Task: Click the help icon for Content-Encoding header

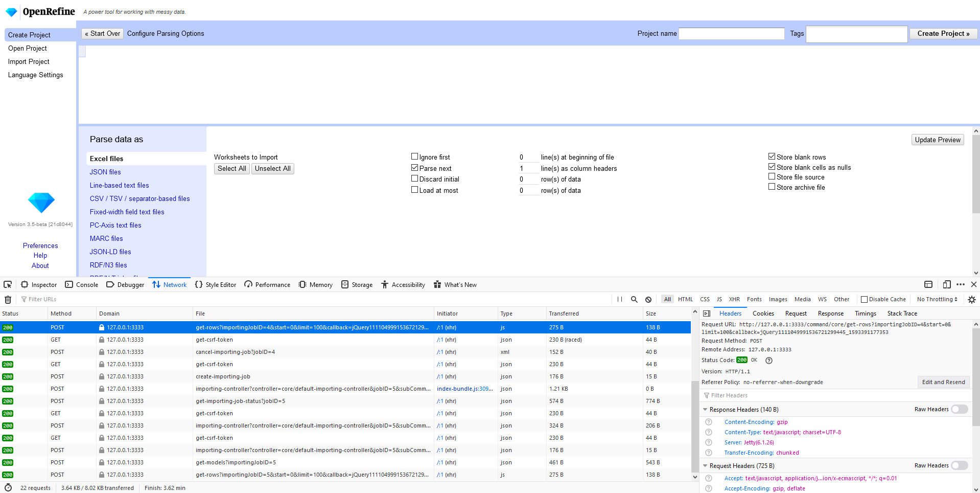Action: point(709,422)
